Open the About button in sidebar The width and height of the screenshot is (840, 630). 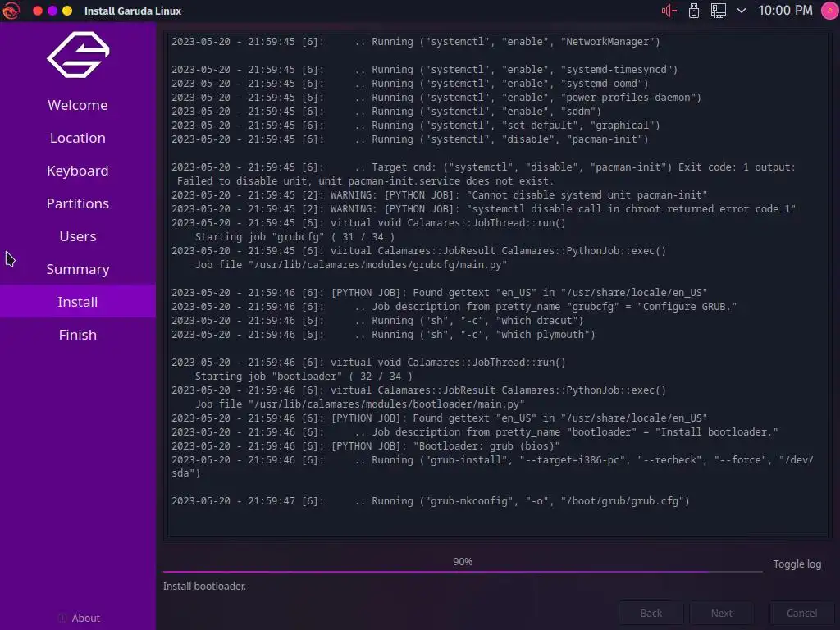79,618
